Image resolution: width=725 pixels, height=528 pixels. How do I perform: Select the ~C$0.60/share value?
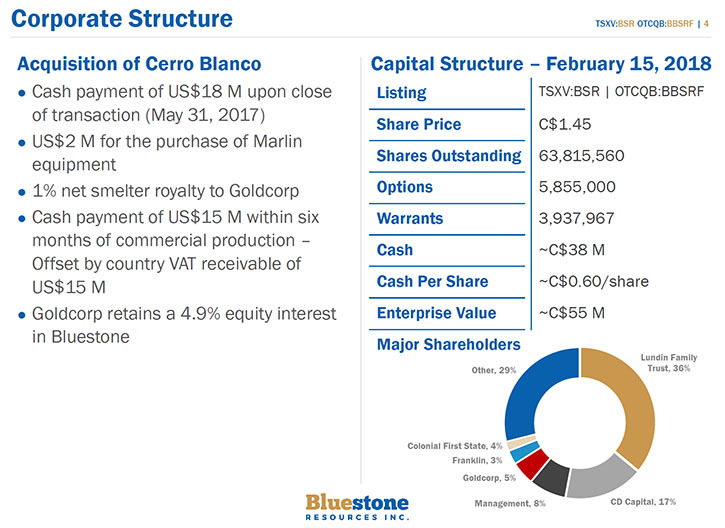pyautogui.click(x=594, y=282)
